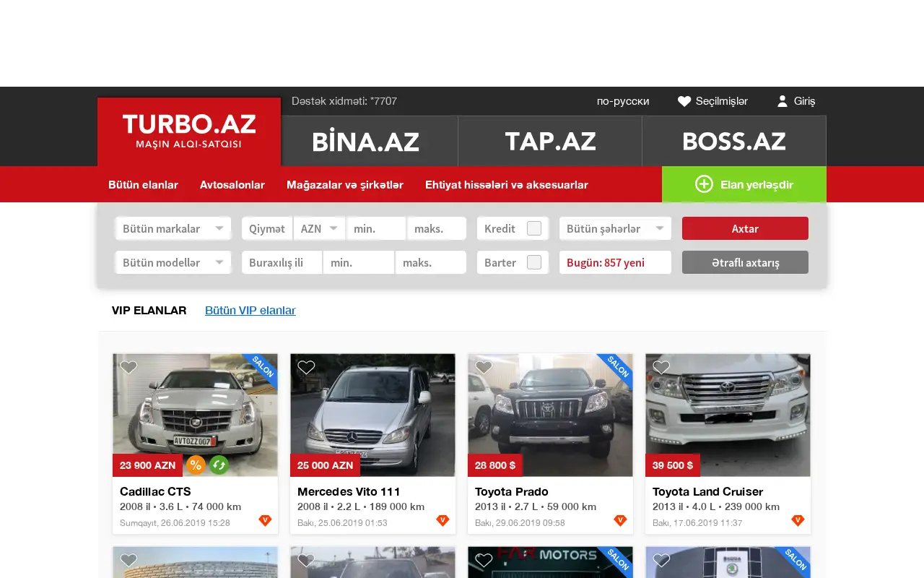The width and height of the screenshot is (924, 578).
Task: Enable the Barter checkbox
Action: point(534,262)
